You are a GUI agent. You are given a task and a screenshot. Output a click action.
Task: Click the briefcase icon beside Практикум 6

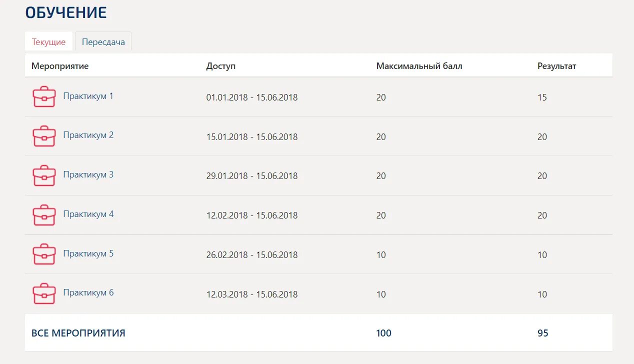44,293
